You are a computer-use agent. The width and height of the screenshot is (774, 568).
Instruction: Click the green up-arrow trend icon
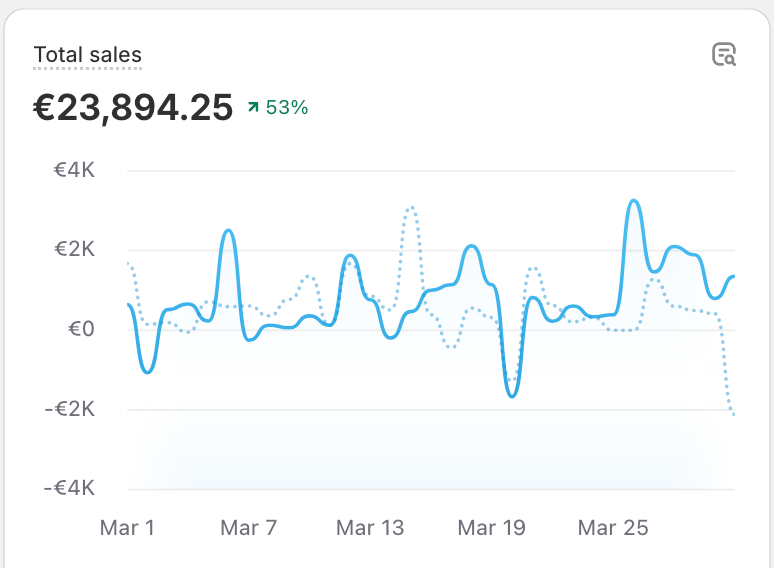tap(253, 107)
